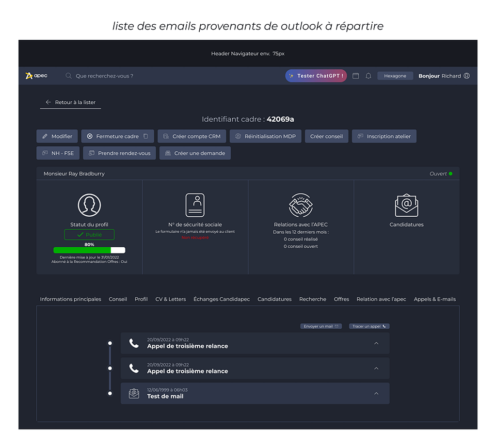Click the profile status avatar icon
The height and width of the screenshot is (448, 496).
(89, 205)
